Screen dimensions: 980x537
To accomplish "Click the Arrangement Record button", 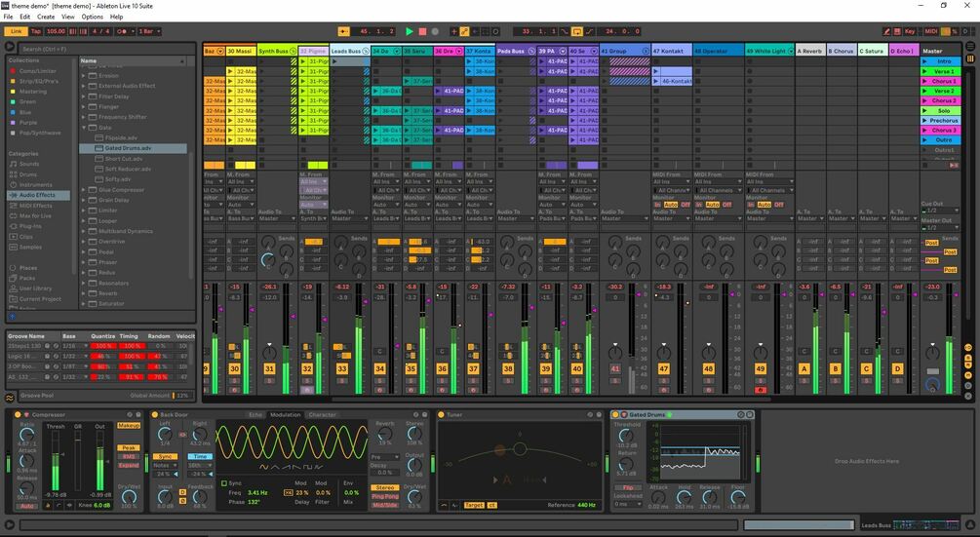I will tap(435, 31).
